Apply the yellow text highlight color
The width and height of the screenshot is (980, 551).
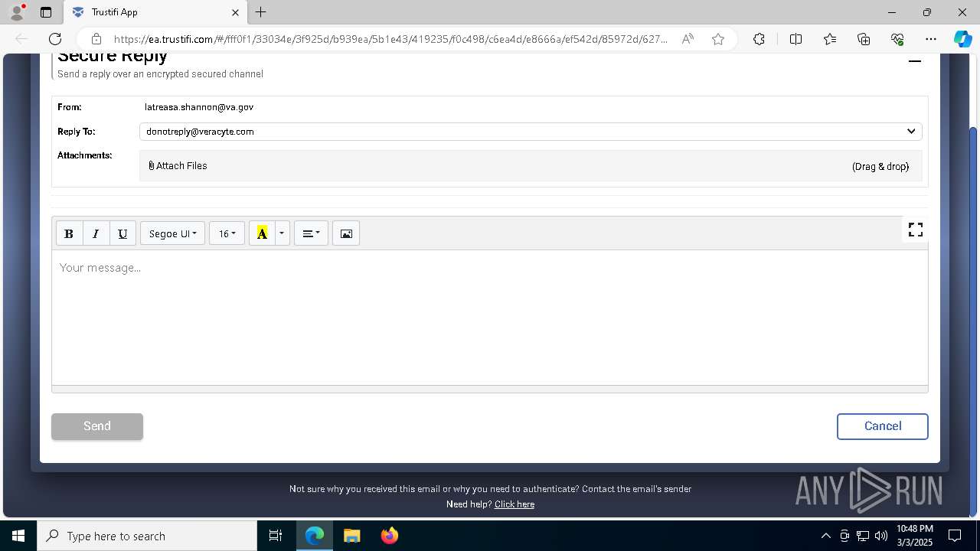[262, 233]
